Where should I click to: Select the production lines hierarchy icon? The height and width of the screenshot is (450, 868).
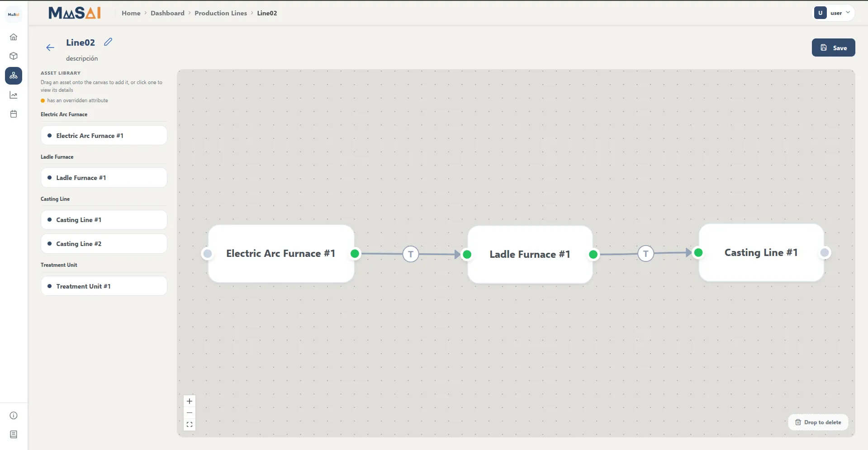(x=14, y=76)
